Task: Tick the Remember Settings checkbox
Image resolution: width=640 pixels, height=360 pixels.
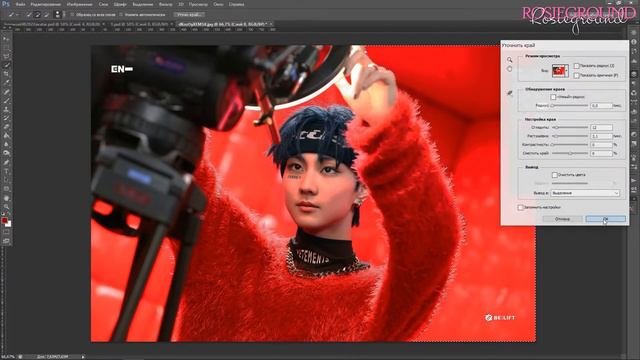Action: [520, 207]
